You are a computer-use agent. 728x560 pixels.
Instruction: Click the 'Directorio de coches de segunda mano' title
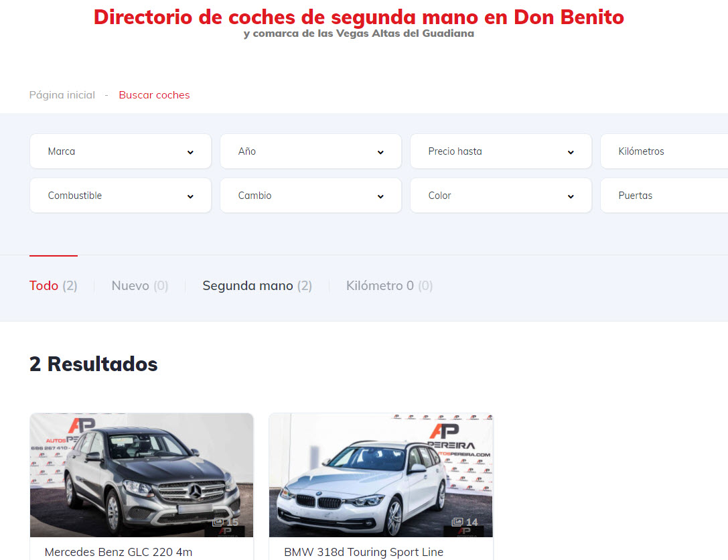(x=359, y=17)
